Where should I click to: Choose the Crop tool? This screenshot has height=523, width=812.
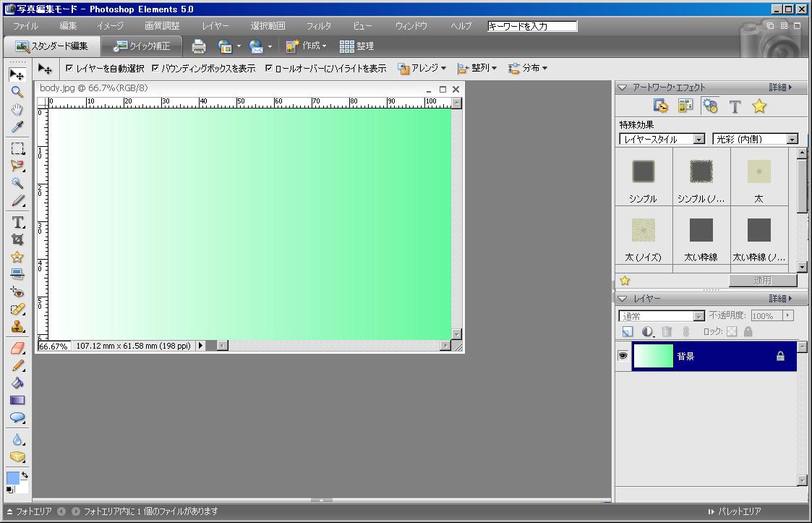[x=17, y=239]
